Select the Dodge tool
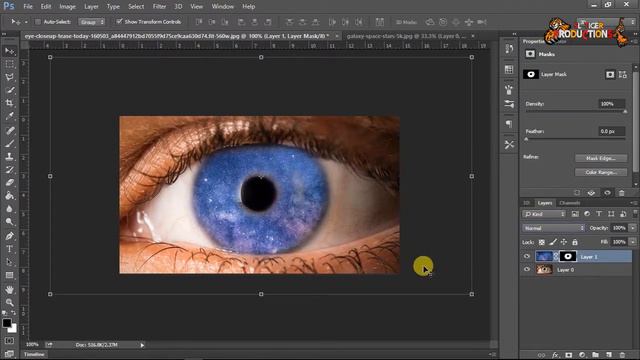640x360 pixels. [x=9, y=222]
